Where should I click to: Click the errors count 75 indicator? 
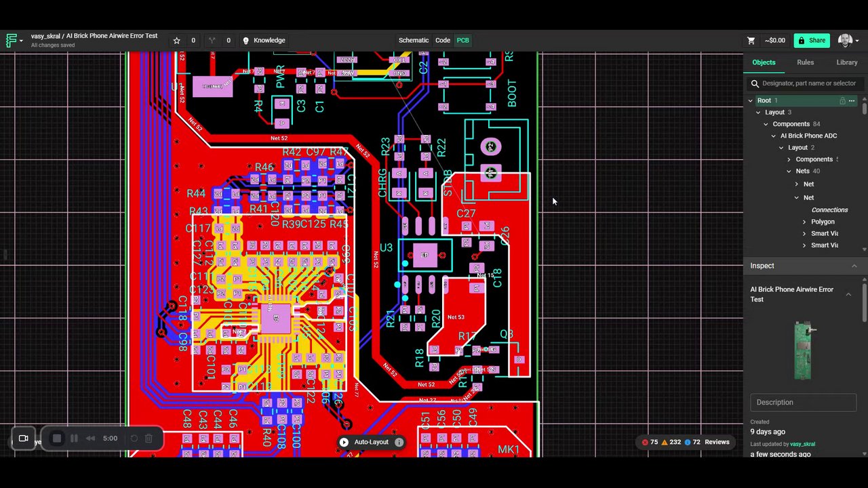650,442
